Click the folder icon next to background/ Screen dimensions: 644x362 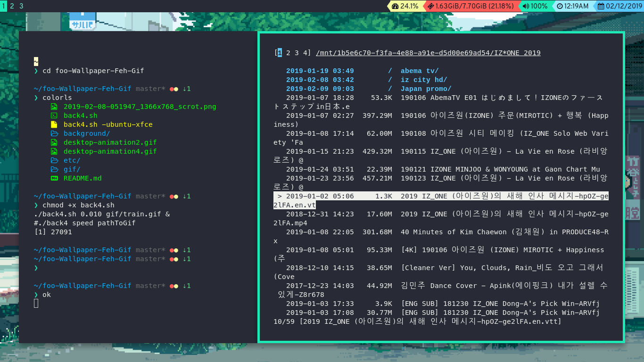coord(54,133)
